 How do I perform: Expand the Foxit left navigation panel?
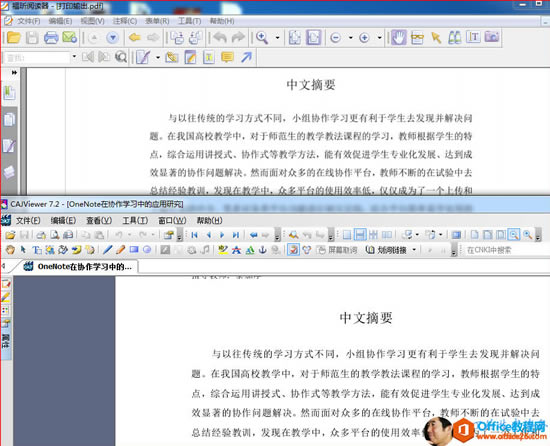click(14, 73)
